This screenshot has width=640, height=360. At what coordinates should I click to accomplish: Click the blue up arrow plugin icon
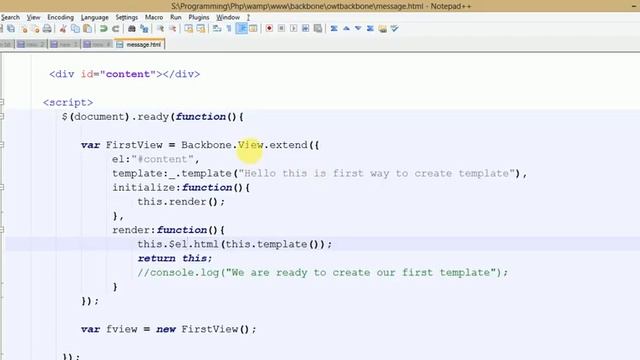click(346, 29)
